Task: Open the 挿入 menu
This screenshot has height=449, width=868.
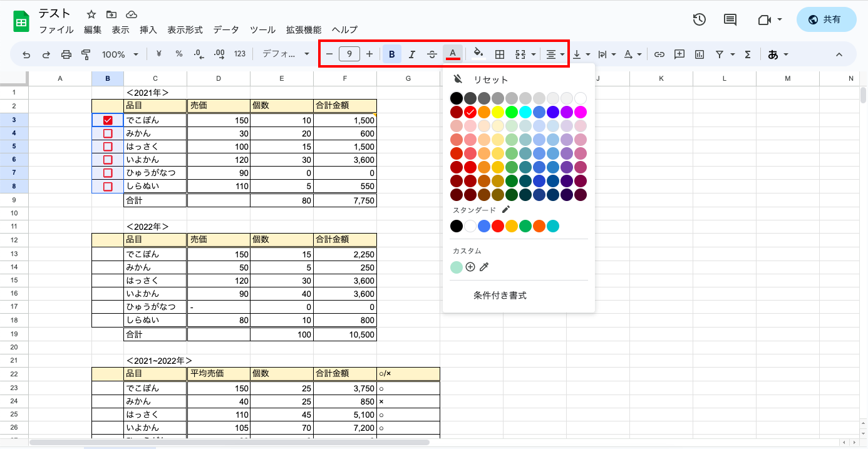Action: point(148,29)
